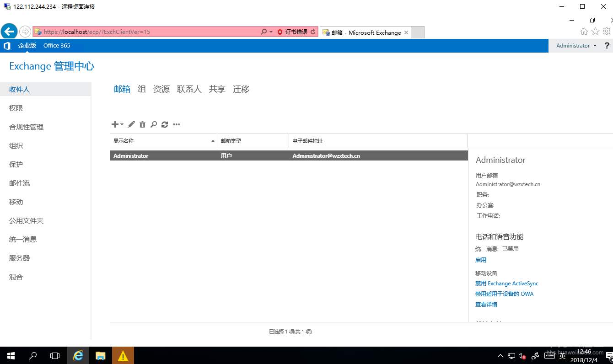Open Exchange help with the question mark icon
Screen dimensions: 613x364
607,45
